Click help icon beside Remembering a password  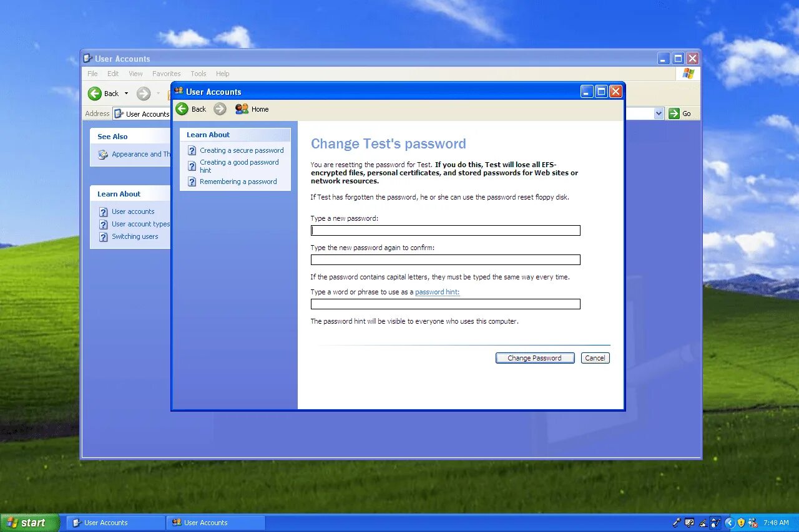pyautogui.click(x=192, y=181)
